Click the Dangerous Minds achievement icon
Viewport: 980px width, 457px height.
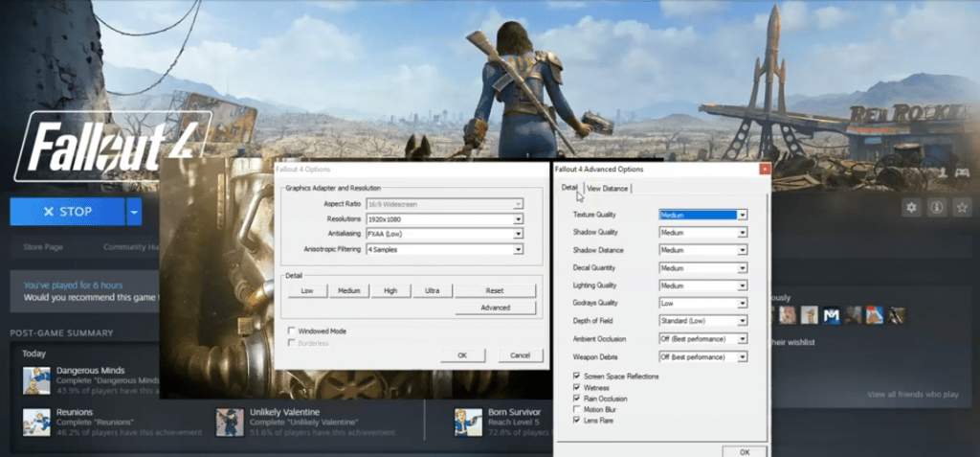pos(37,380)
